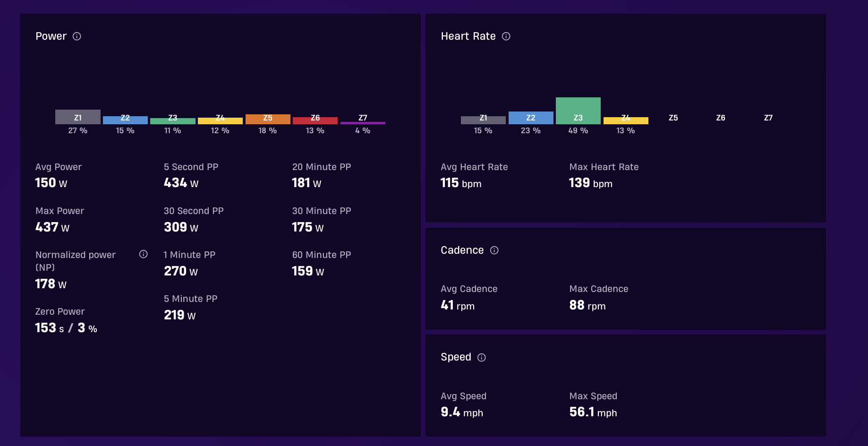This screenshot has height=446, width=868.
Task: Show the Speed info tooltip icon
Action: pyautogui.click(x=481, y=358)
